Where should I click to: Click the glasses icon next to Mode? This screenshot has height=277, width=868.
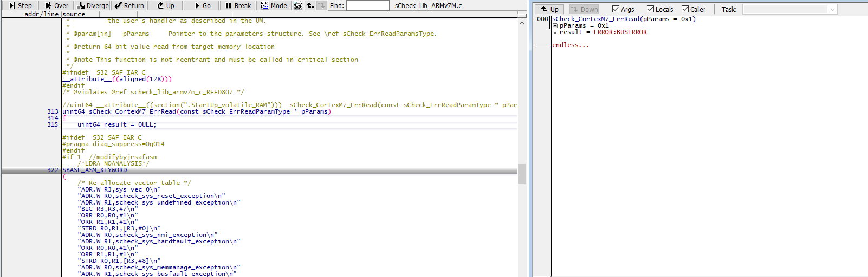(x=298, y=5)
